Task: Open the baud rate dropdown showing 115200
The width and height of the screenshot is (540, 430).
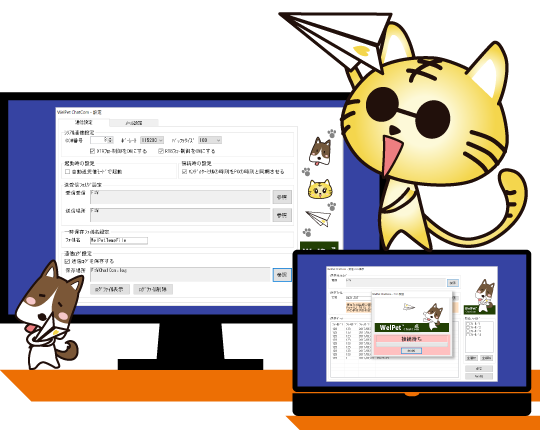Action: coord(152,140)
